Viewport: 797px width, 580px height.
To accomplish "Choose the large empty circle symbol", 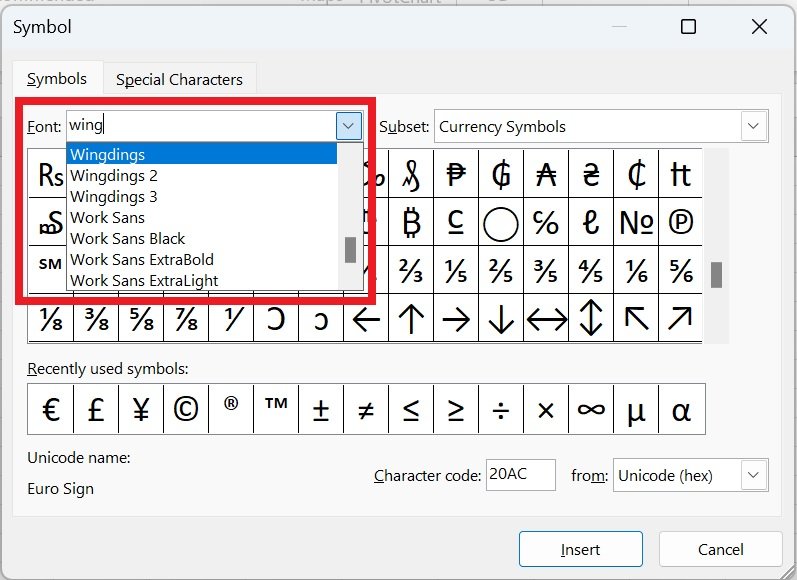I will coord(501,223).
